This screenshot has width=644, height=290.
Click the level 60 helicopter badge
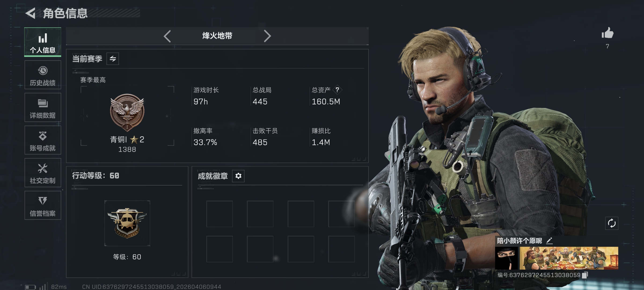point(127,223)
